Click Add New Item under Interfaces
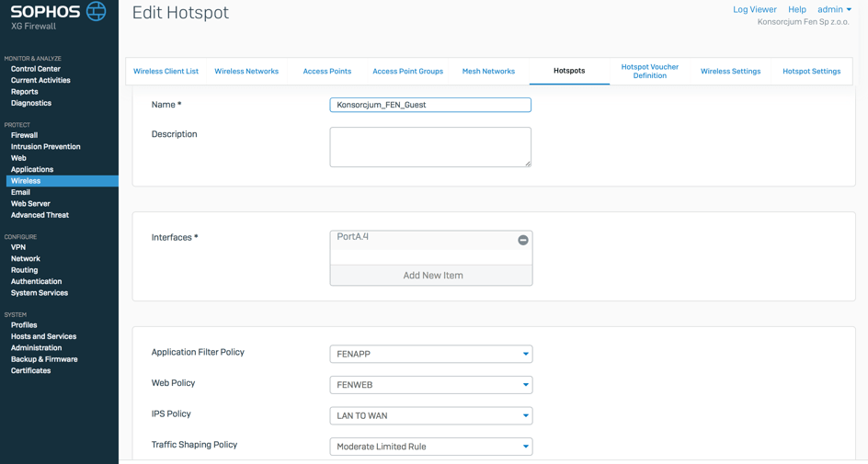This screenshot has height=464, width=868. [431, 276]
